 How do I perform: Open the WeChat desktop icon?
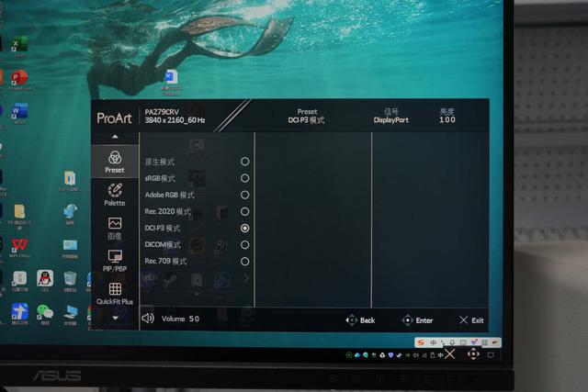coord(45,313)
